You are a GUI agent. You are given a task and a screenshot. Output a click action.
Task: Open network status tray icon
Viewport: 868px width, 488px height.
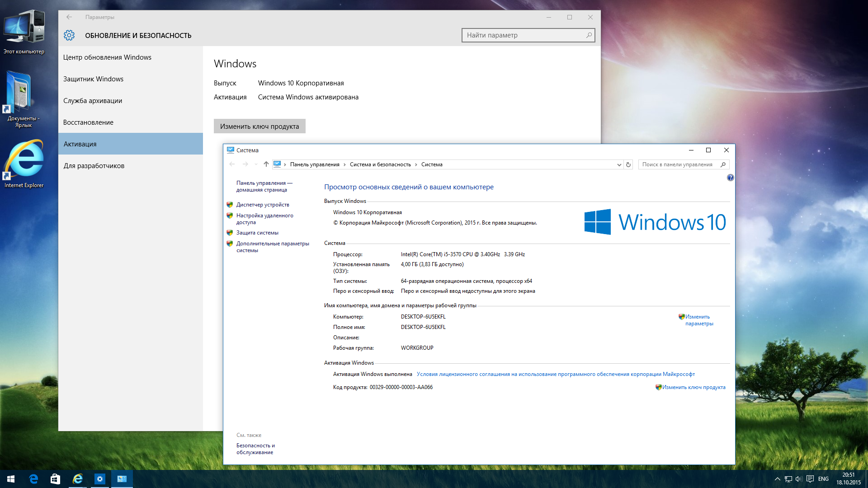coord(788,479)
